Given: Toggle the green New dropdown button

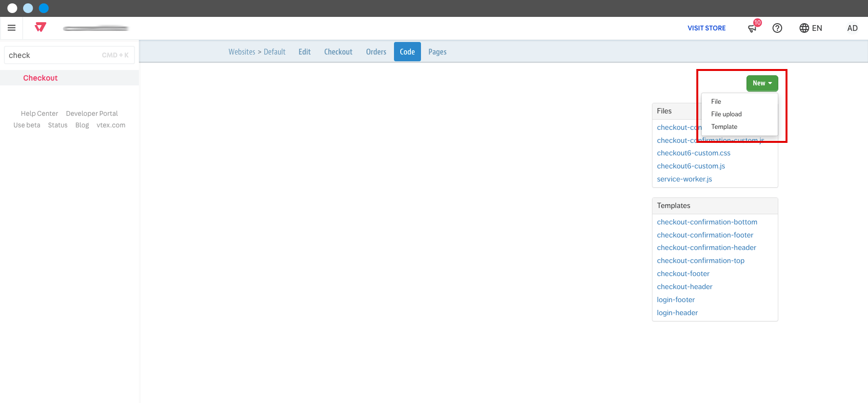Looking at the screenshot, I should [762, 83].
